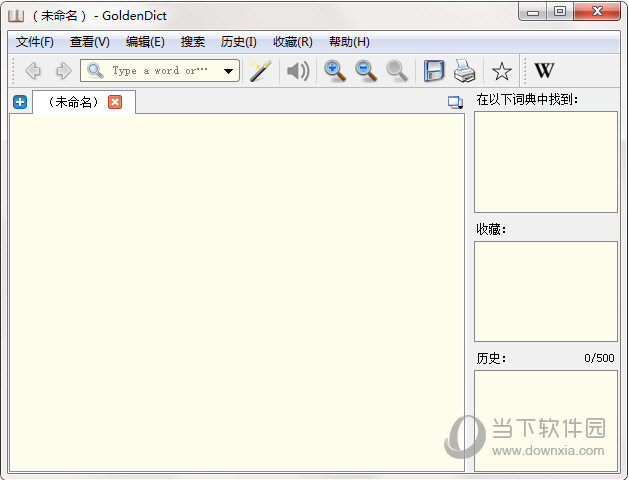
Task: Click the 历史 history list pane
Action: click(x=546, y=421)
